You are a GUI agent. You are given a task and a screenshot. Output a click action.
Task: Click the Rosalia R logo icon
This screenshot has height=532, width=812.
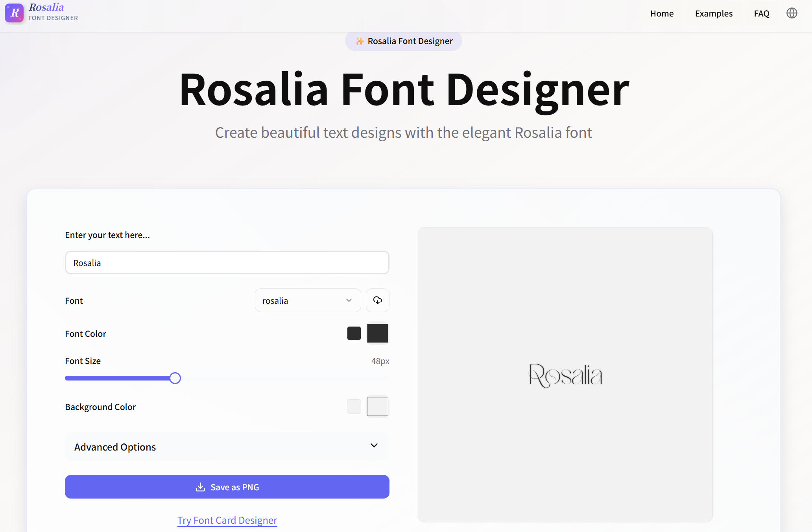[x=14, y=13]
